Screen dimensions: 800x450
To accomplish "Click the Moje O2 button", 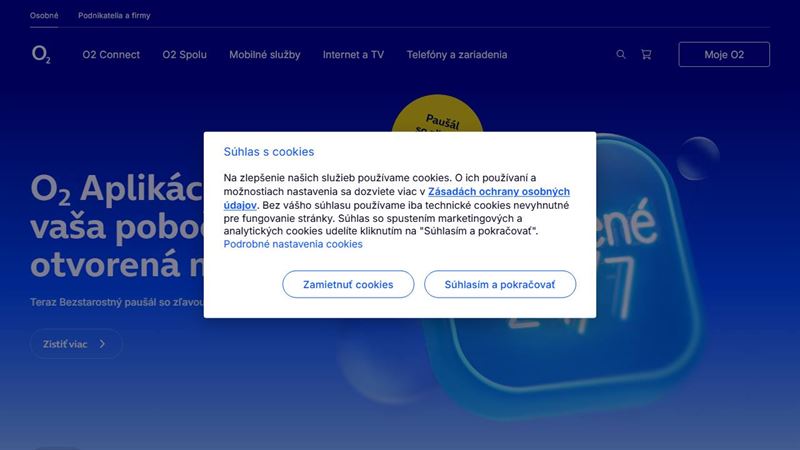I will 724,54.
